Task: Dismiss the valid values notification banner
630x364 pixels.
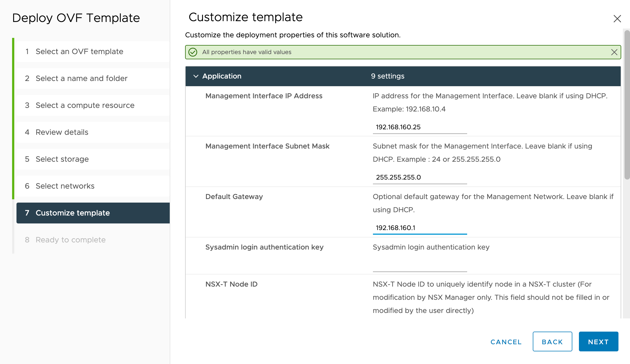Action: (x=614, y=52)
